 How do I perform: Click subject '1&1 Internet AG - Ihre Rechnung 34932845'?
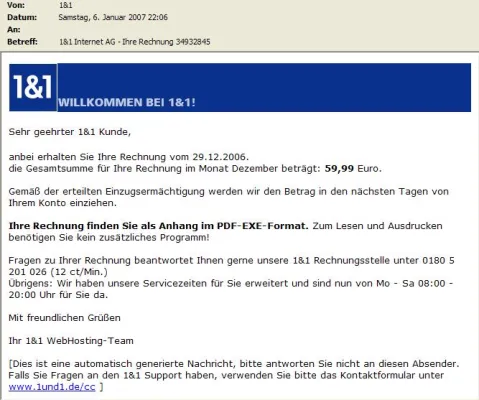point(135,42)
